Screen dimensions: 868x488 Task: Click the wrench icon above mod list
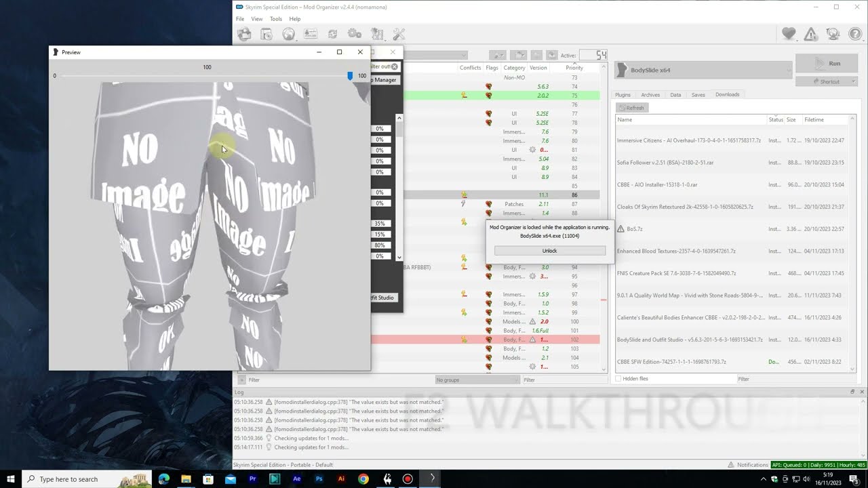click(x=498, y=55)
